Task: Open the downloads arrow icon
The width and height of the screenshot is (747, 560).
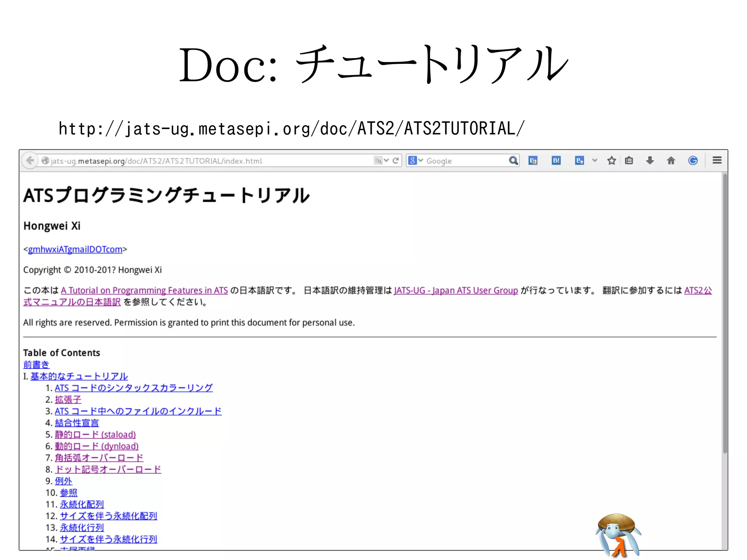Action: (x=650, y=160)
